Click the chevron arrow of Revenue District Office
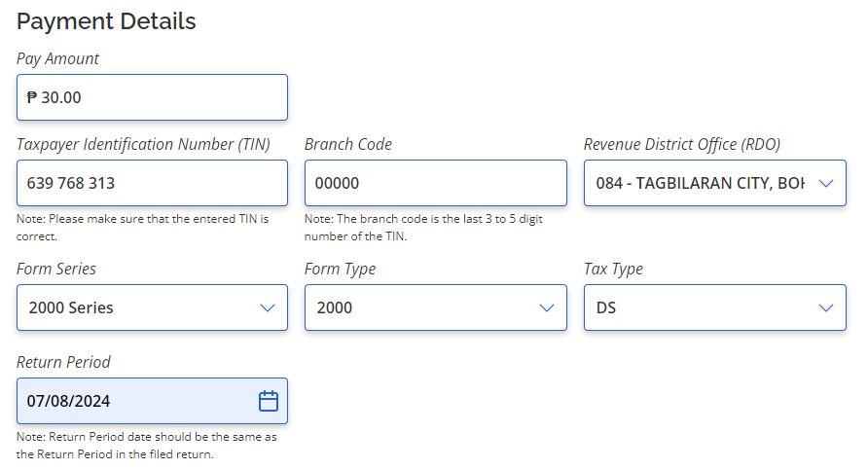This screenshot has width=868, height=469. pyautogui.click(x=826, y=183)
